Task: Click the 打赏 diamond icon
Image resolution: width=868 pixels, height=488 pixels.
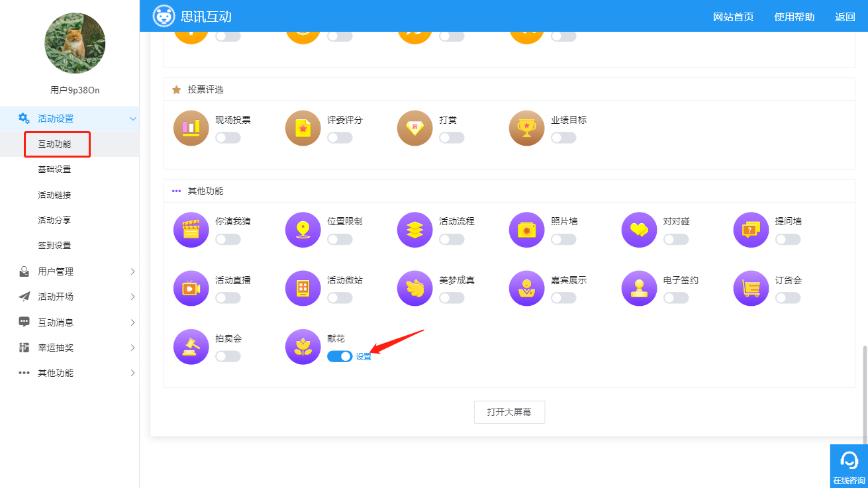Action: click(x=415, y=128)
